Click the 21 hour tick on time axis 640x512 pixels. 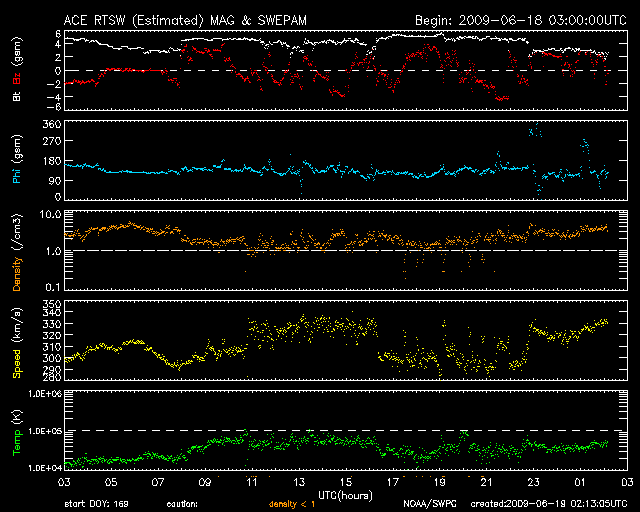(x=485, y=482)
